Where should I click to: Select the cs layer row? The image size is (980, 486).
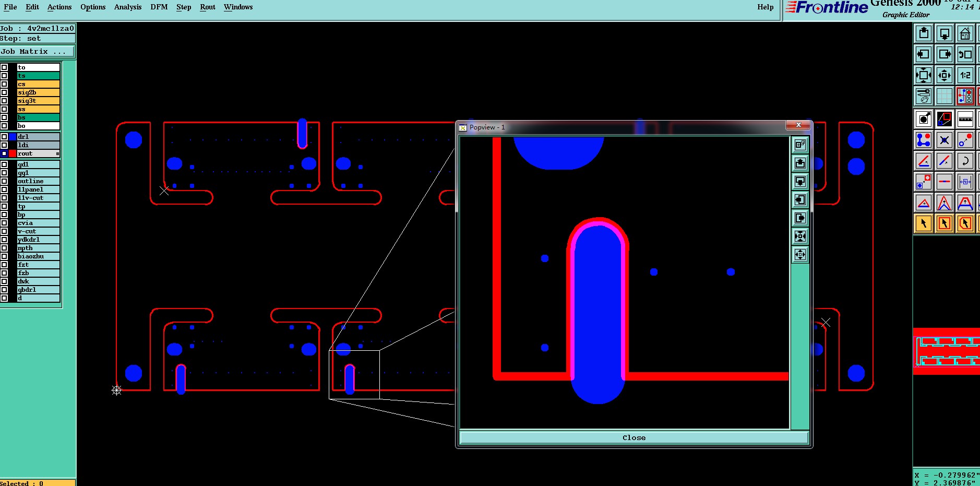(x=39, y=84)
